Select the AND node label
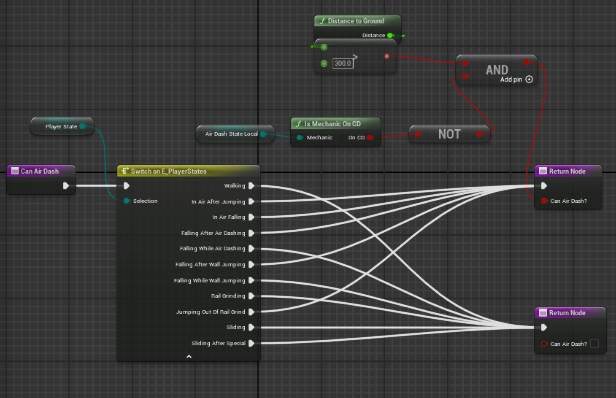 coord(497,70)
